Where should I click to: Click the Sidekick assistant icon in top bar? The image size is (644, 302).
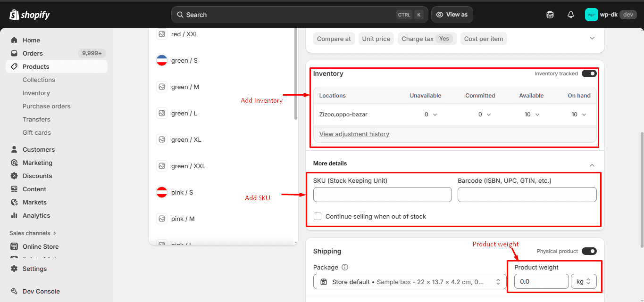(550, 15)
